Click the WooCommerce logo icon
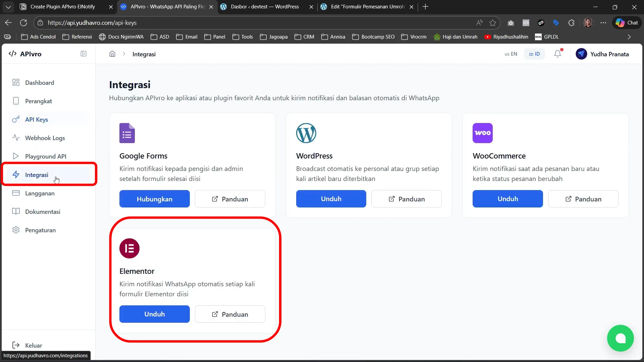Viewport: 644px width, 362px height. (482, 133)
